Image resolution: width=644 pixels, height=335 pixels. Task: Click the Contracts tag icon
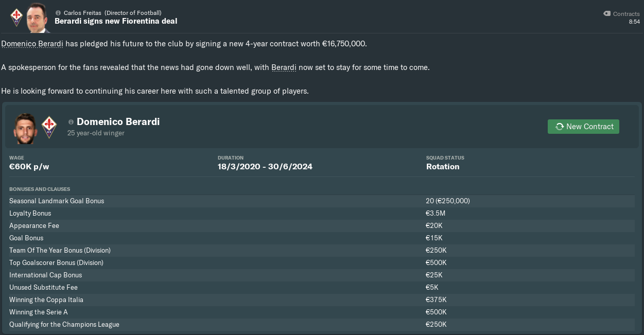coord(607,14)
